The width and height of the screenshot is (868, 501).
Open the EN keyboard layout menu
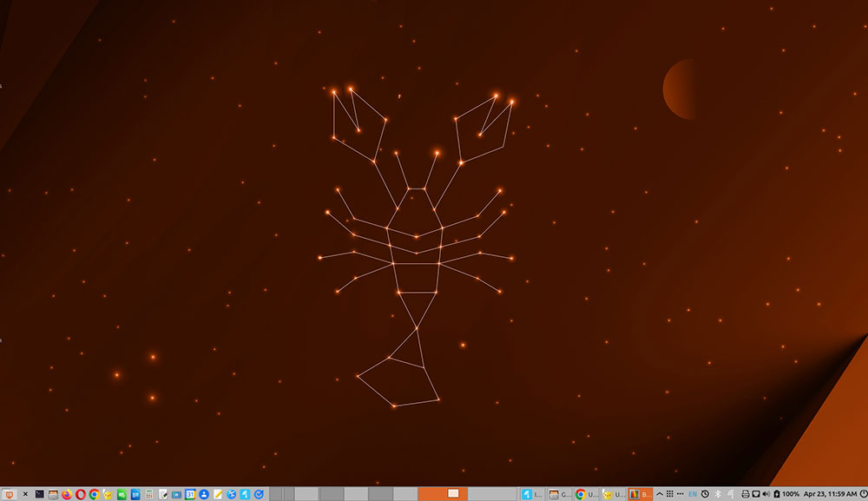pos(692,493)
